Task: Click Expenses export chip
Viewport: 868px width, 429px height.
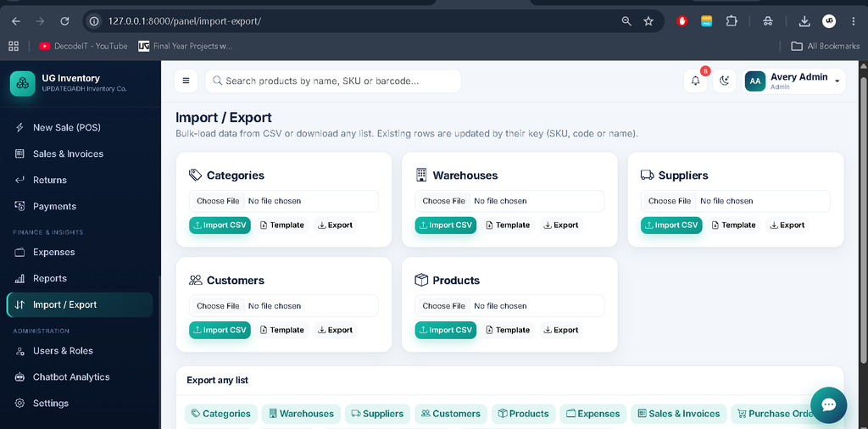Action: pyautogui.click(x=593, y=414)
